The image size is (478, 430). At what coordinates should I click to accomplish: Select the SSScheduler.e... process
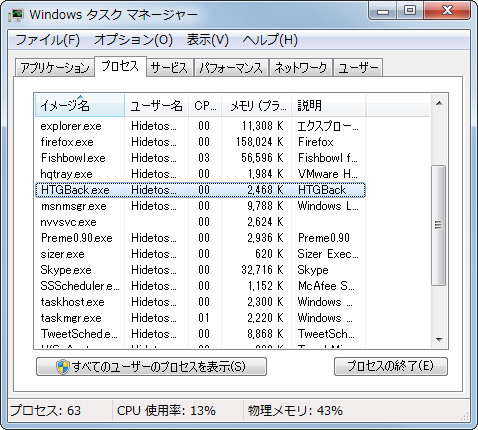pos(200,286)
